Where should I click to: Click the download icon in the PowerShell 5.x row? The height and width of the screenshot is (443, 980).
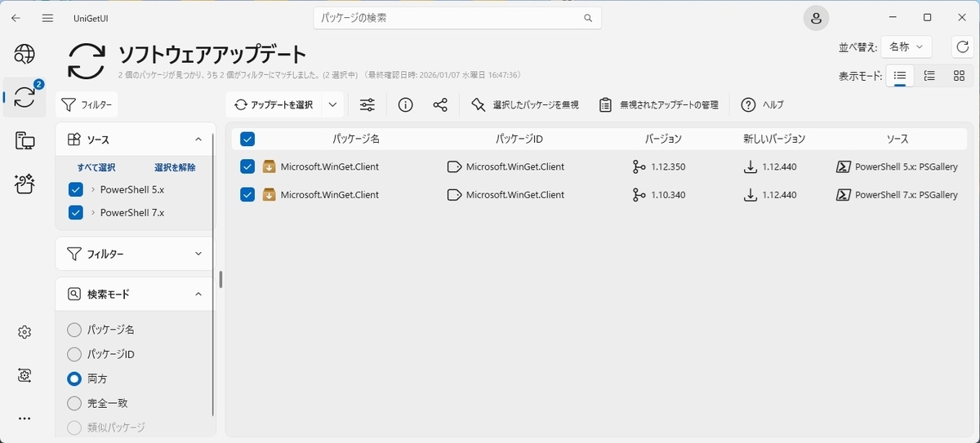click(751, 166)
